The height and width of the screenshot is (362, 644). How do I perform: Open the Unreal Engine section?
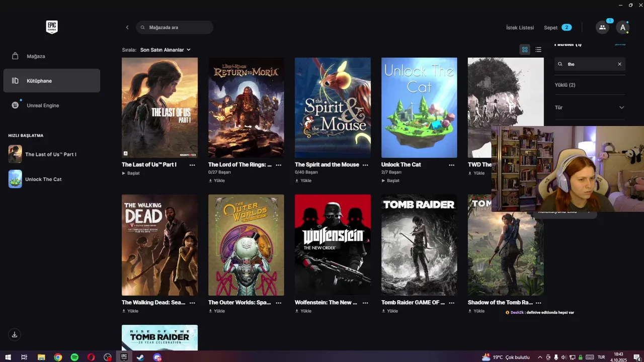(x=52, y=105)
